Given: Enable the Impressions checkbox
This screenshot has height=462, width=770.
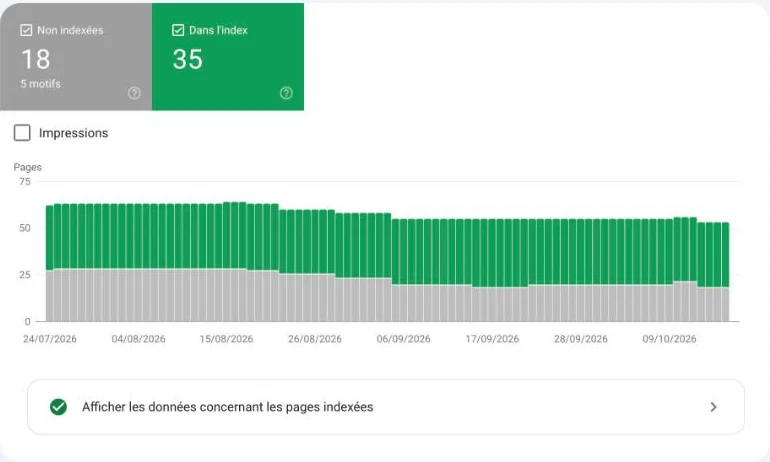Looking at the screenshot, I should click(x=22, y=133).
